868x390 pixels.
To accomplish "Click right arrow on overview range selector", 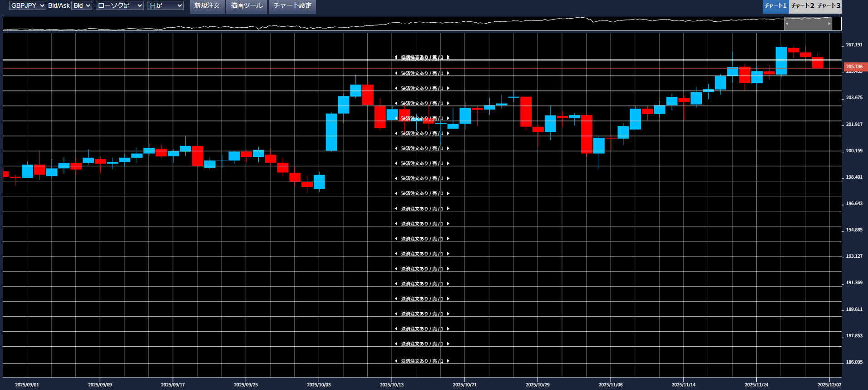I will (x=829, y=24).
